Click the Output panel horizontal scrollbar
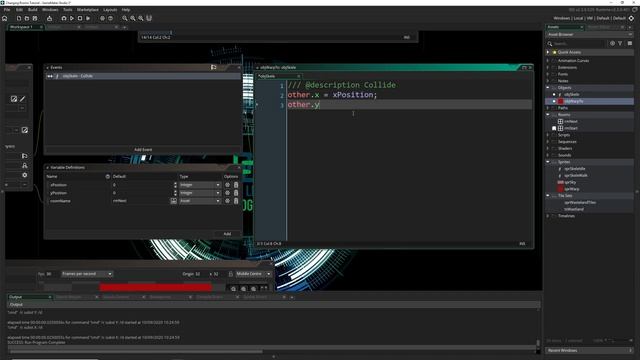This screenshot has width=640, height=360. click(x=135, y=351)
